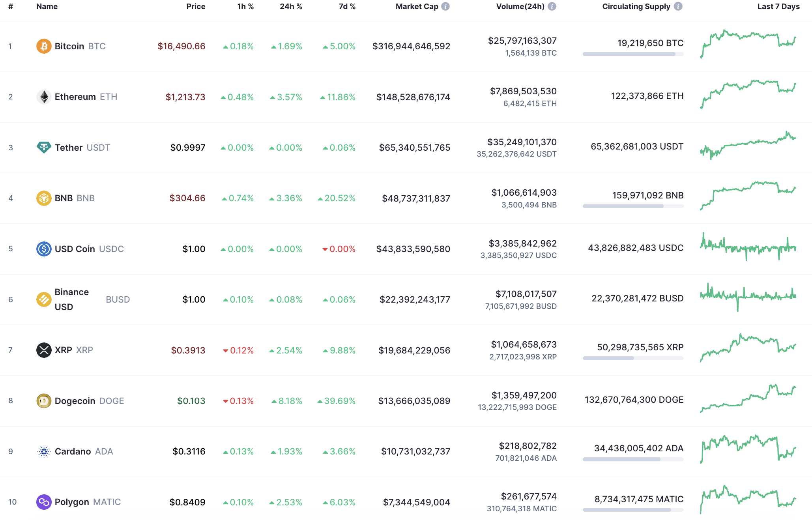This screenshot has height=520, width=812.
Task: Click Ethereum's 7-day price sparkline
Action: click(x=748, y=96)
